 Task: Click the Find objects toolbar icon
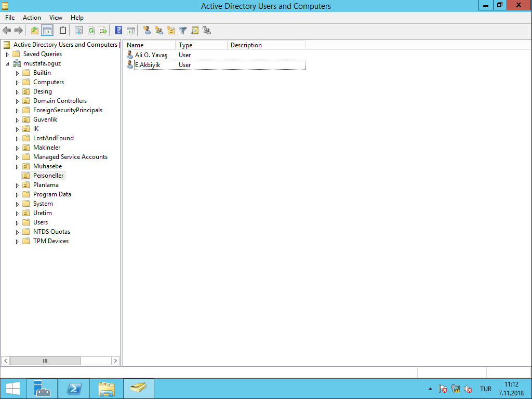coord(195,31)
